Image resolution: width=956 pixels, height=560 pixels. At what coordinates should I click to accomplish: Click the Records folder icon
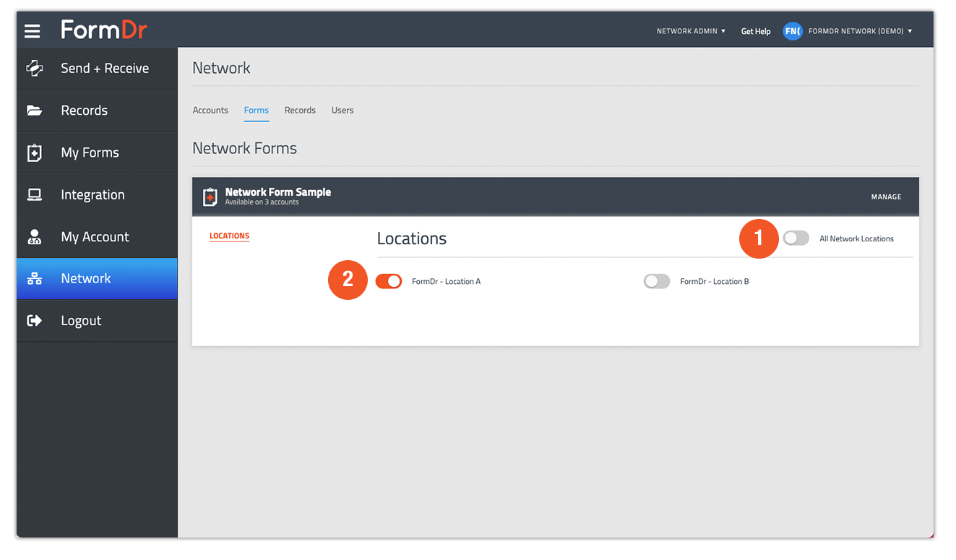point(34,111)
